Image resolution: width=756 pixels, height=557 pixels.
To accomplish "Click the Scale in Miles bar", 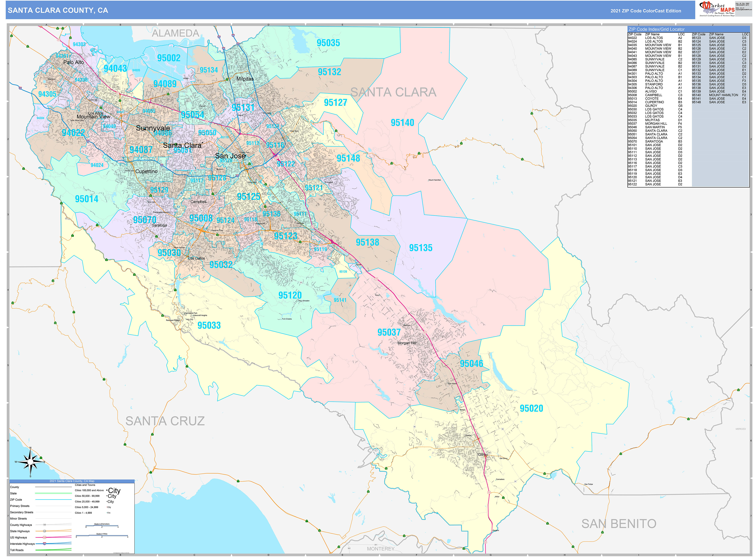I will [102, 535].
